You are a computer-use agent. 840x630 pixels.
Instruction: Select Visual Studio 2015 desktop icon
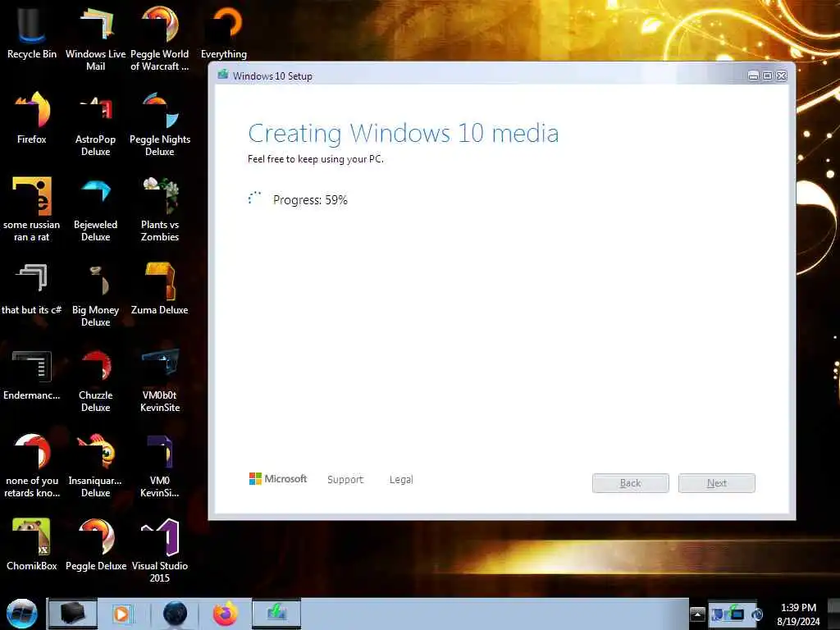click(160, 550)
